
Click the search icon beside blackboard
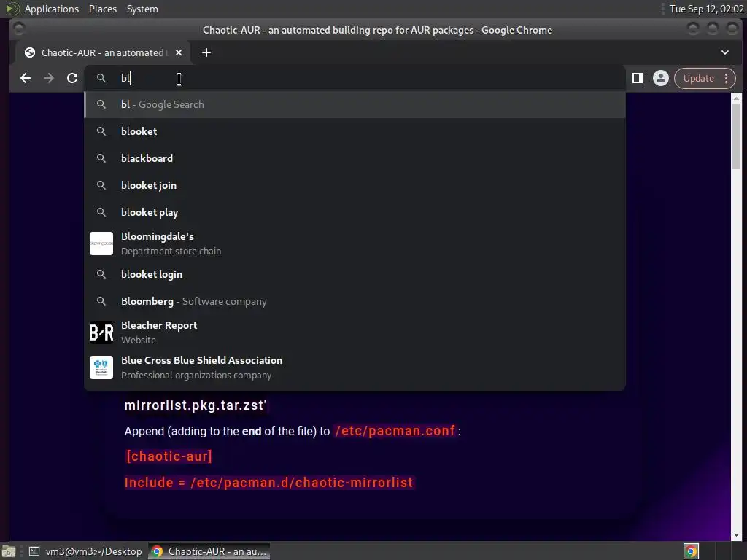point(101,158)
